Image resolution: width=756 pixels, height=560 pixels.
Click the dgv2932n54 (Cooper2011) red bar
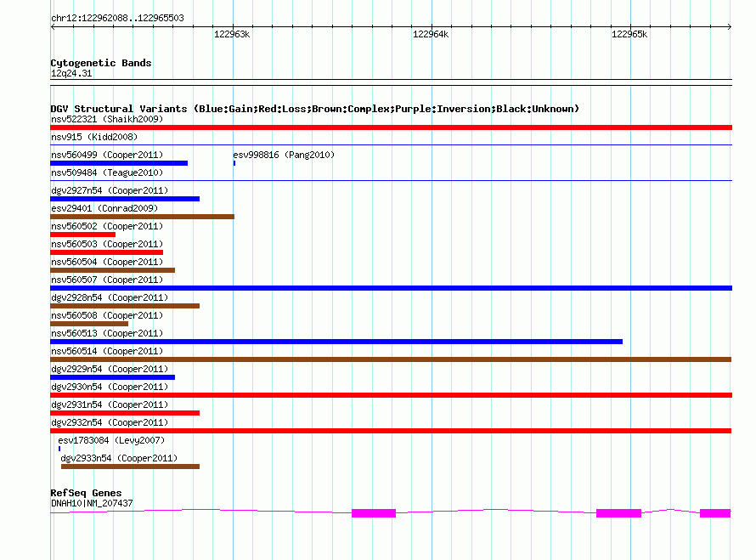pyautogui.click(x=391, y=431)
